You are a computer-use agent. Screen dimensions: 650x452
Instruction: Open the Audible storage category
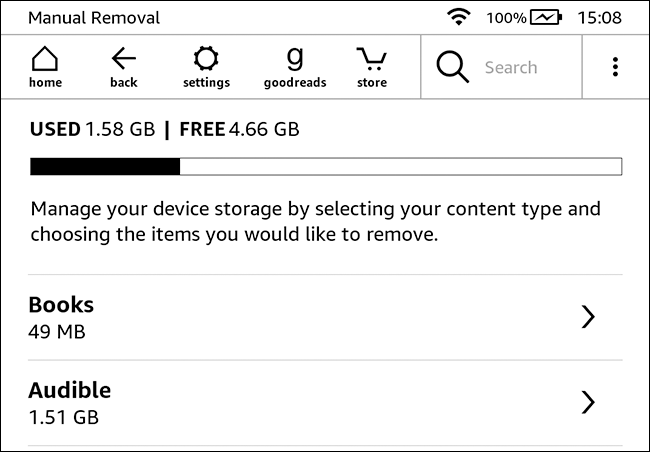point(300,402)
